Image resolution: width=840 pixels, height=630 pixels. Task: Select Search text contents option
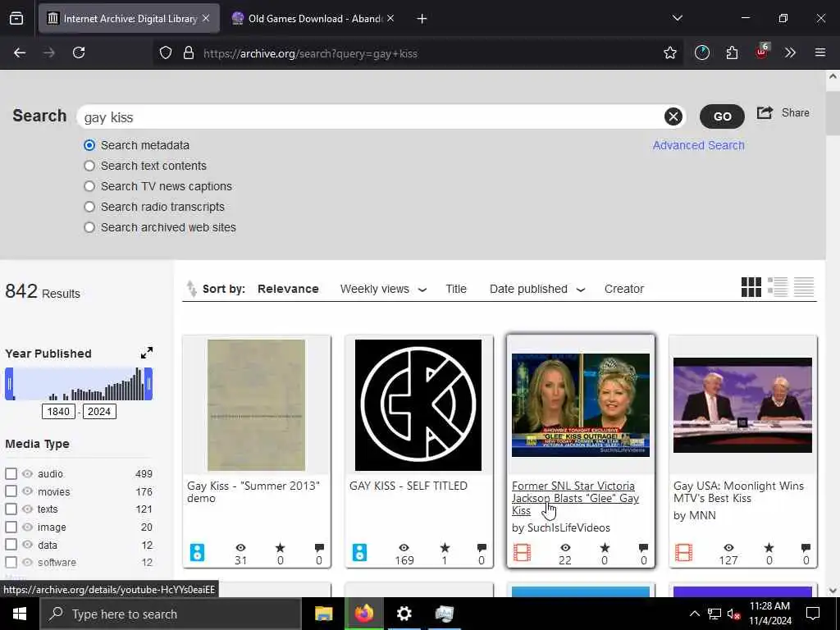point(89,166)
